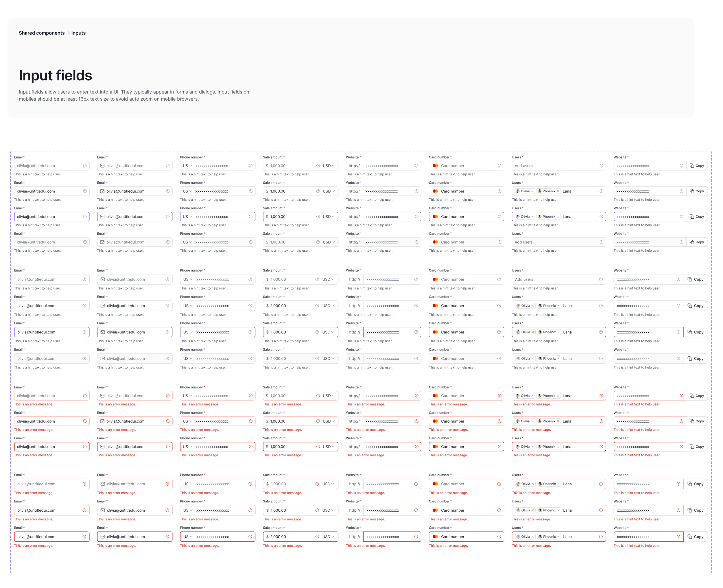Image resolution: width=723 pixels, height=588 pixels.
Task: Click mail icon in topmost Email field
Action: [x=102, y=166]
